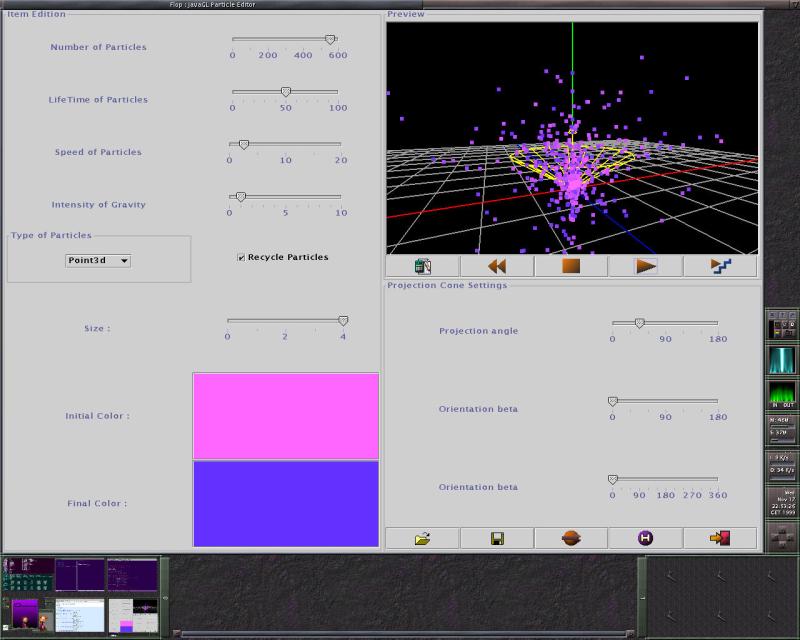Pick the blue Final Color swatch
This screenshot has width=800, height=640.
coord(285,503)
